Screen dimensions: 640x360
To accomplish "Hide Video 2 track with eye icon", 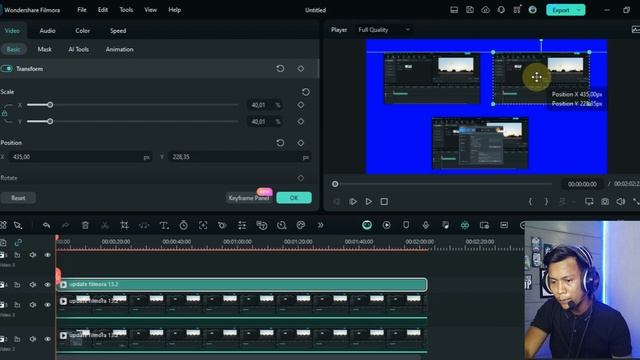I will 47,339.
